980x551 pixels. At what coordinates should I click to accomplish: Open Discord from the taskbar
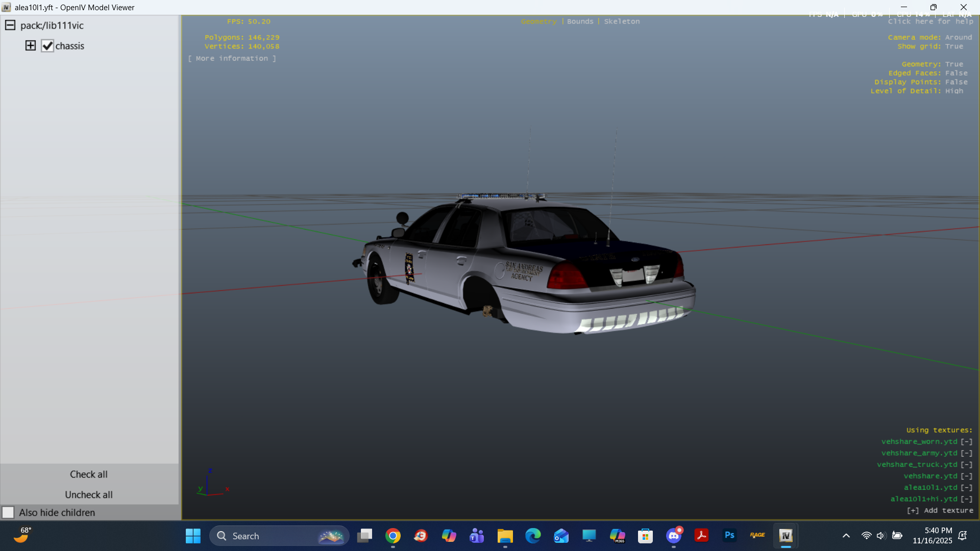[x=674, y=536]
